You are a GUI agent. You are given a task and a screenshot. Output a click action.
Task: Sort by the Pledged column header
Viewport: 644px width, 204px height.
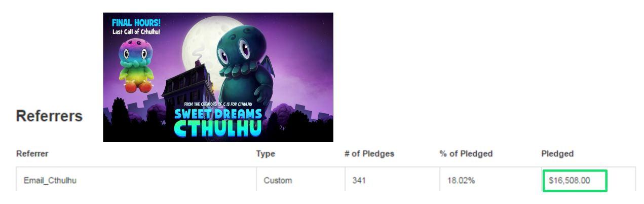(557, 154)
